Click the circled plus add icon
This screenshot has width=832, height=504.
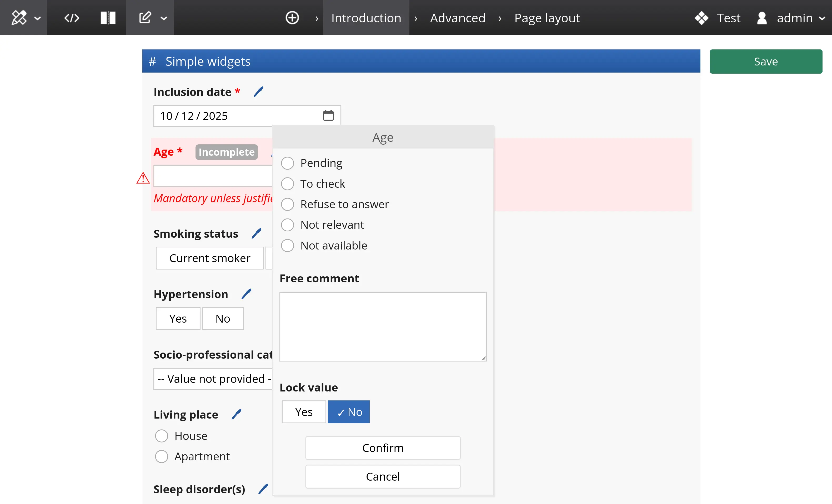point(292,18)
